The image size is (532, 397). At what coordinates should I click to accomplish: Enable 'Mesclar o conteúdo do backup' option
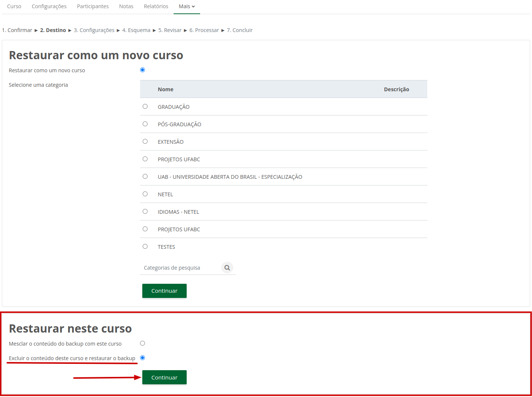point(142,343)
